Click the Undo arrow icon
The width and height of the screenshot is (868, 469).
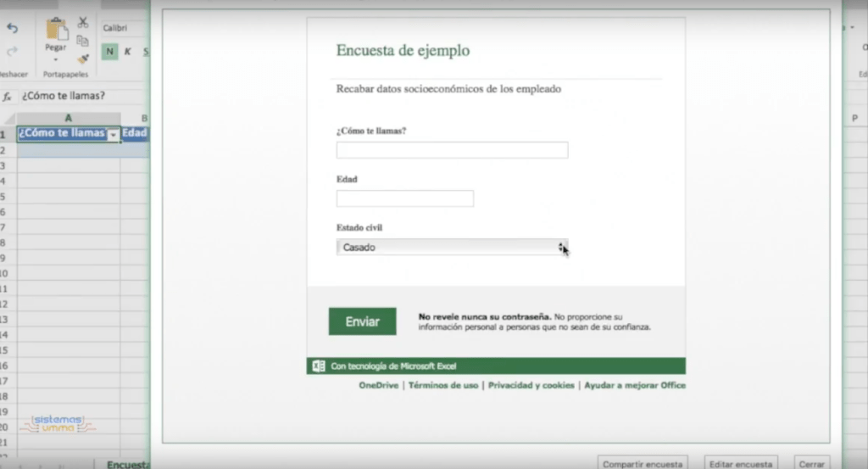pos(12,28)
